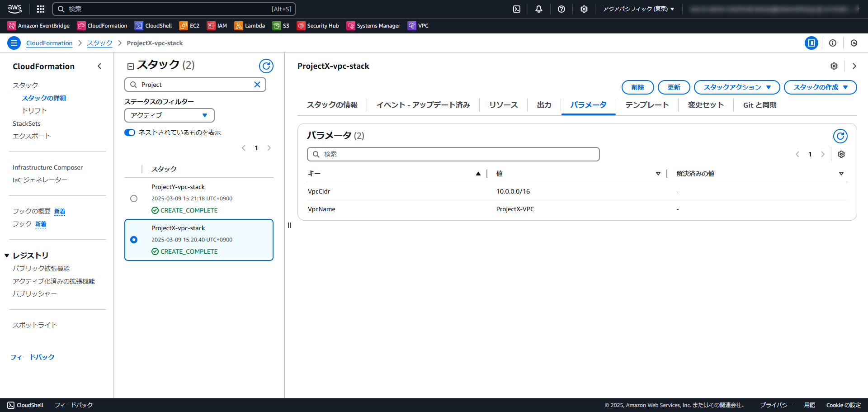Screen dimensions: 868x412
Task: Refresh the stacks list
Action: pos(266,66)
